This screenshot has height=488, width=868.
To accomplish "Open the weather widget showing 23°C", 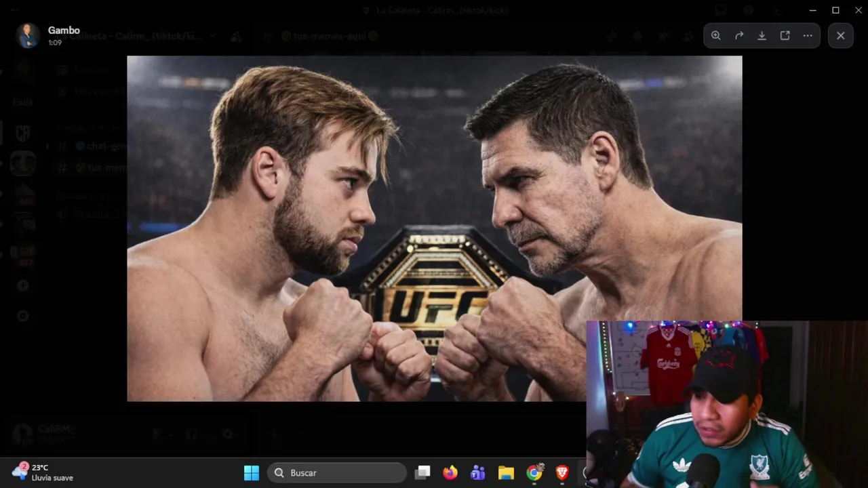I will [43, 472].
